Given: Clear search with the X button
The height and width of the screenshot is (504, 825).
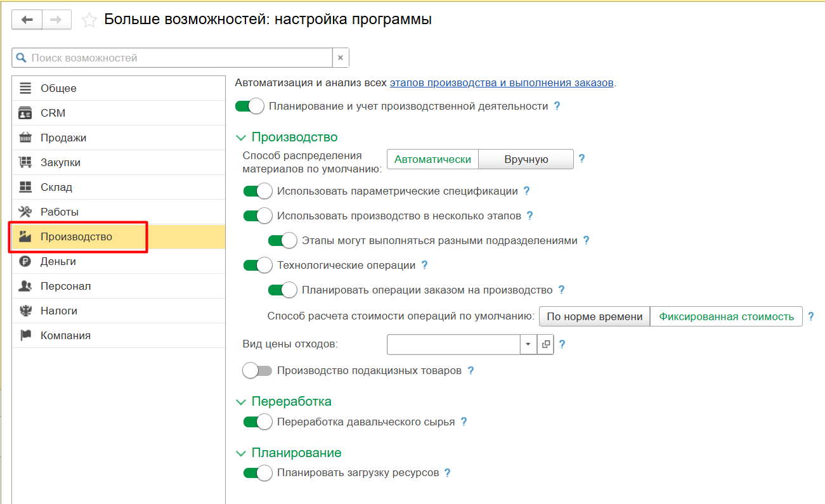Looking at the screenshot, I should pos(341,58).
